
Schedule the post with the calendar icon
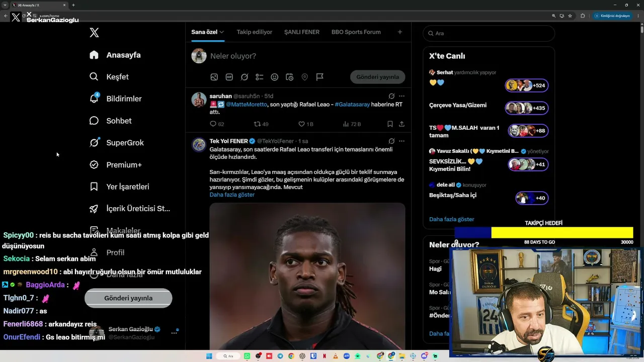click(290, 77)
